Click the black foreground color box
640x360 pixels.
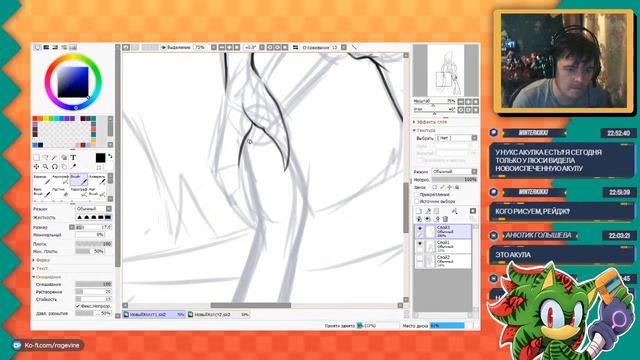[x=100, y=158]
